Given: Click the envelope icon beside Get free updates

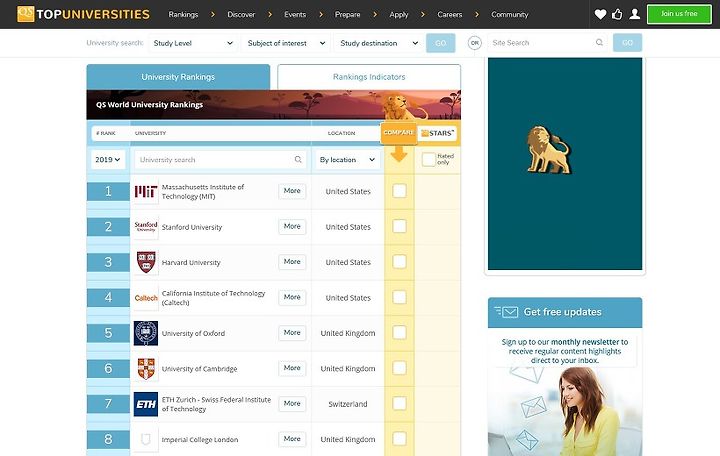Looking at the screenshot, I should click(506, 312).
